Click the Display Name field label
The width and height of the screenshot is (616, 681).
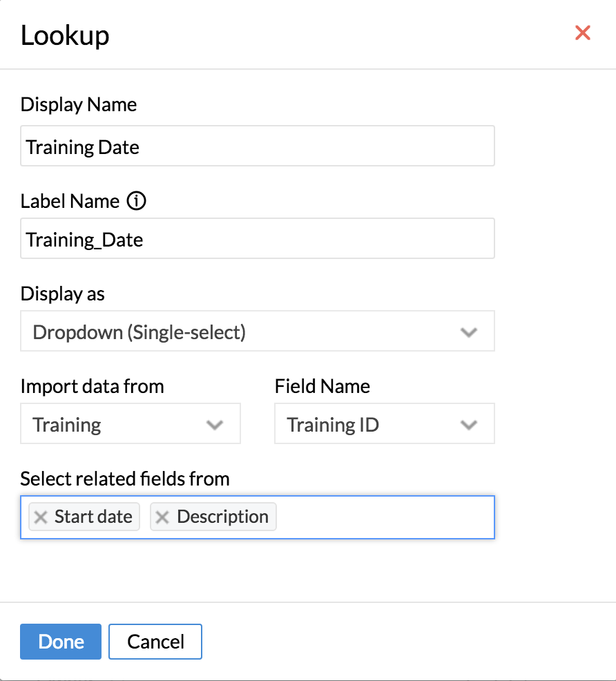79,105
